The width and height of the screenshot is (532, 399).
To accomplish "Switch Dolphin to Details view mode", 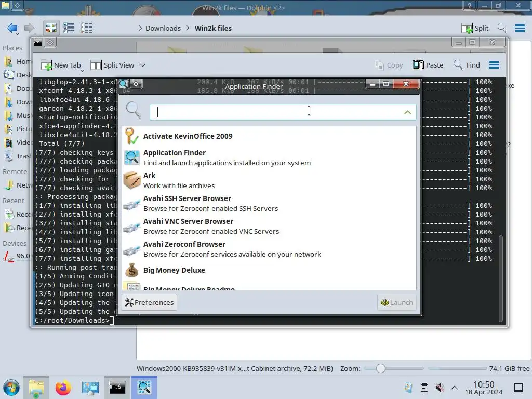I will point(87,28).
